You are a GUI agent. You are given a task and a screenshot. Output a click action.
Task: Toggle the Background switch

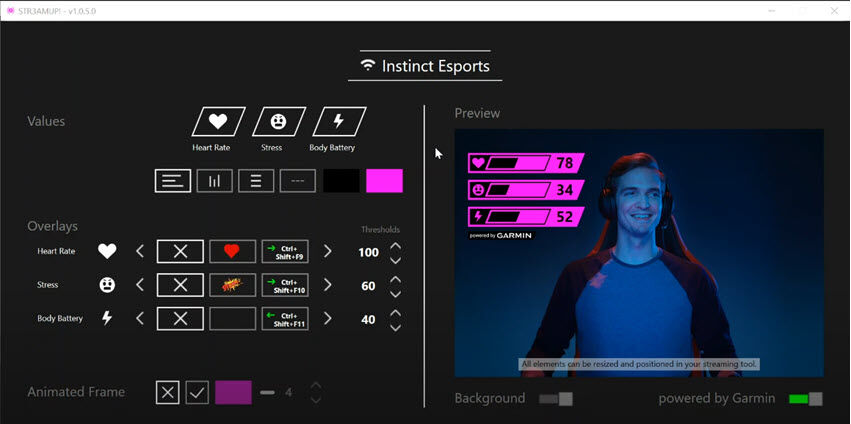pos(556,399)
